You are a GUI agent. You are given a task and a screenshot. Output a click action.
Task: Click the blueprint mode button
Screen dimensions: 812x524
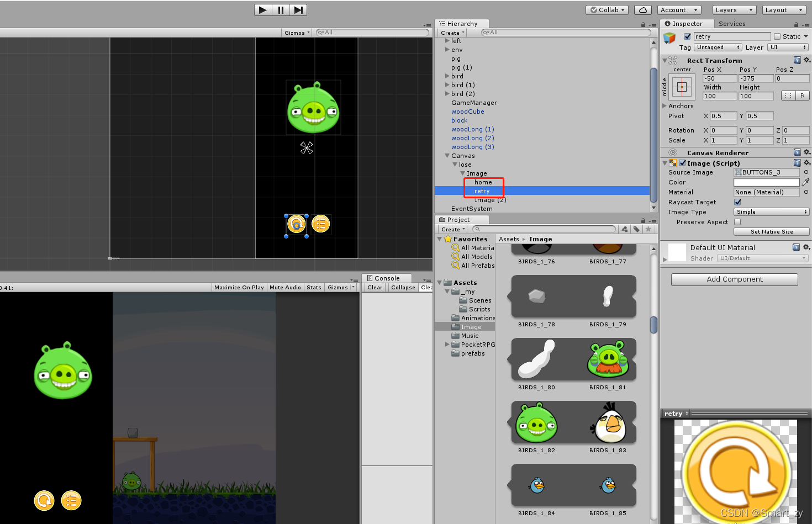click(x=788, y=96)
